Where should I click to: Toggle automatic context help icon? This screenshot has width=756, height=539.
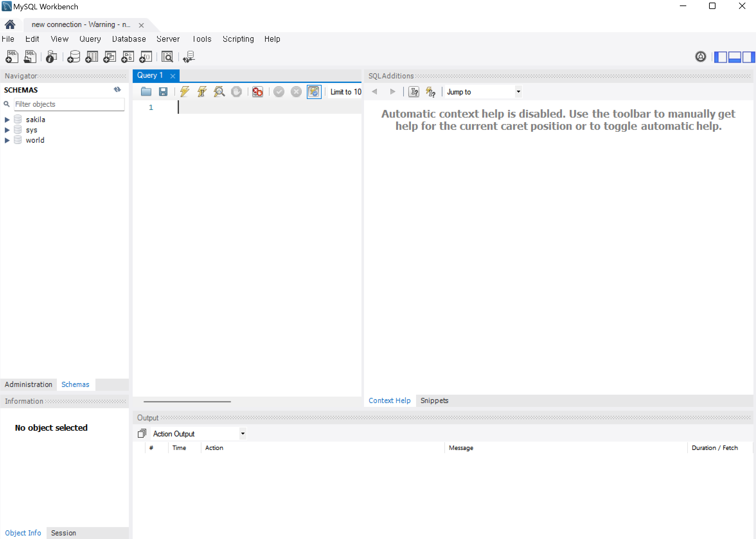[x=431, y=92]
